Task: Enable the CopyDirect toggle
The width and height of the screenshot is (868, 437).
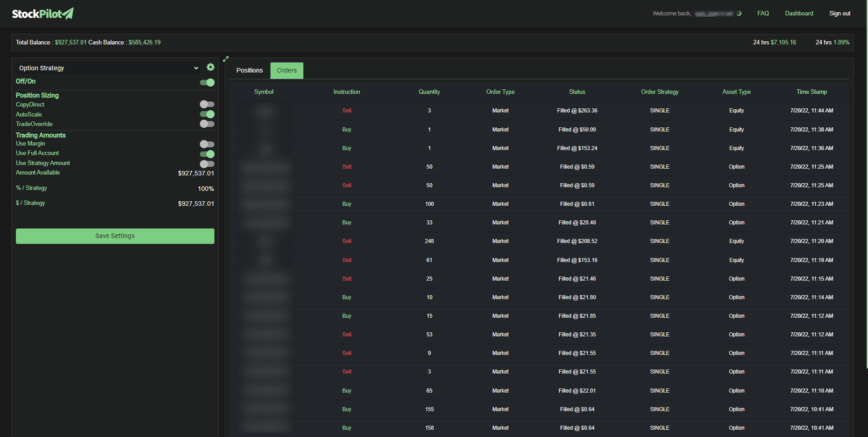Action: point(207,104)
